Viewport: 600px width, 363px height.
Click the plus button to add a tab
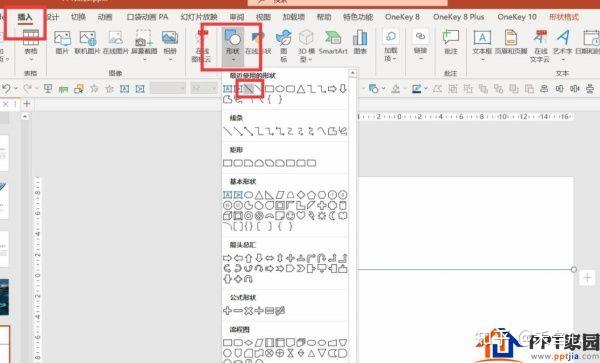click(27, 104)
